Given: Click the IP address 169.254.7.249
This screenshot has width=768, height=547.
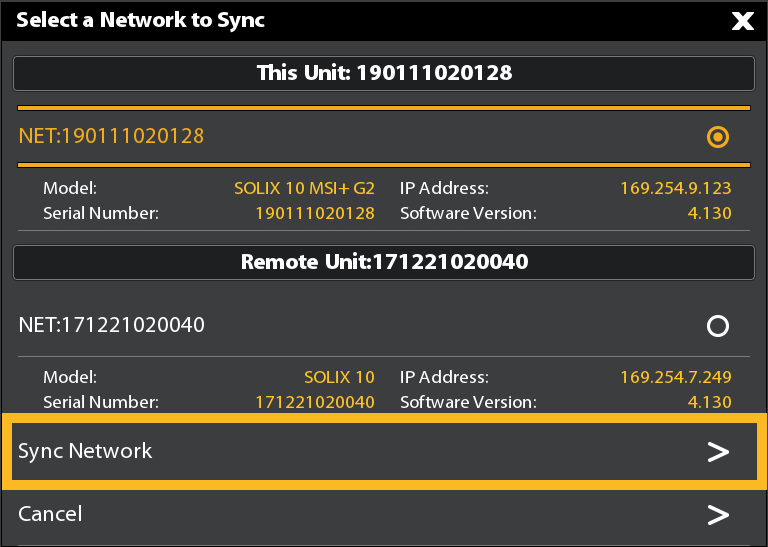Looking at the screenshot, I should click(x=675, y=377).
